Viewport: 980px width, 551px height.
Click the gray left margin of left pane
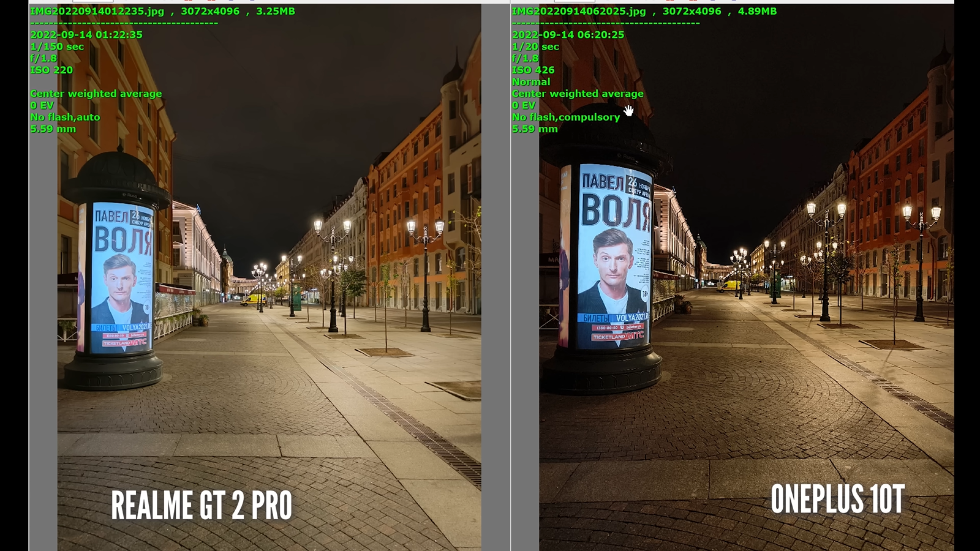coord(43,306)
